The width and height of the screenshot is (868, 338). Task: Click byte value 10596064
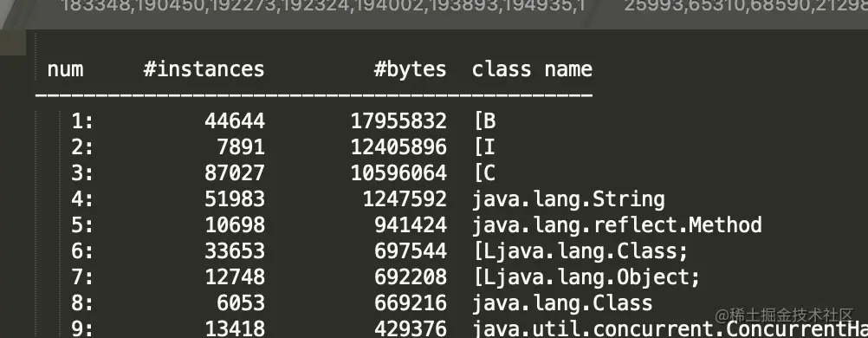click(x=398, y=172)
